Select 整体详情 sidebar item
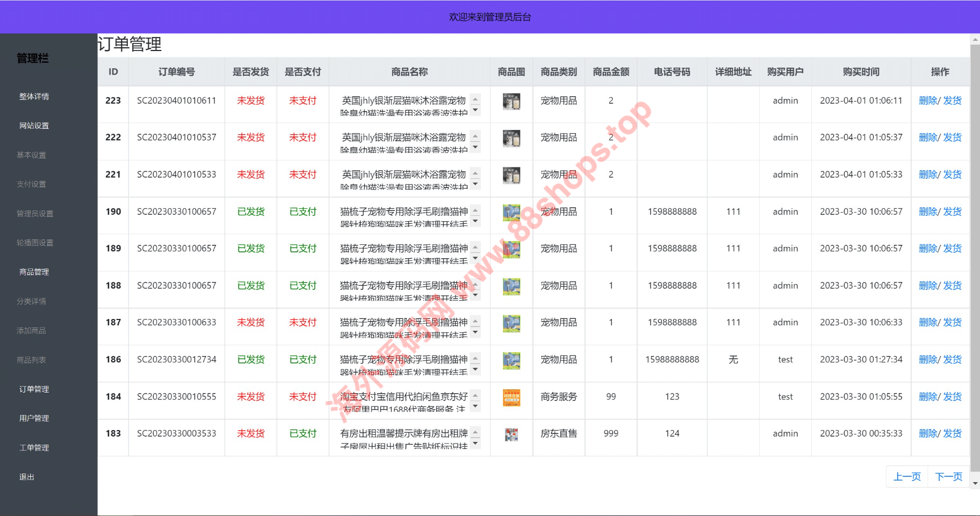980x516 pixels. (34, 97)
